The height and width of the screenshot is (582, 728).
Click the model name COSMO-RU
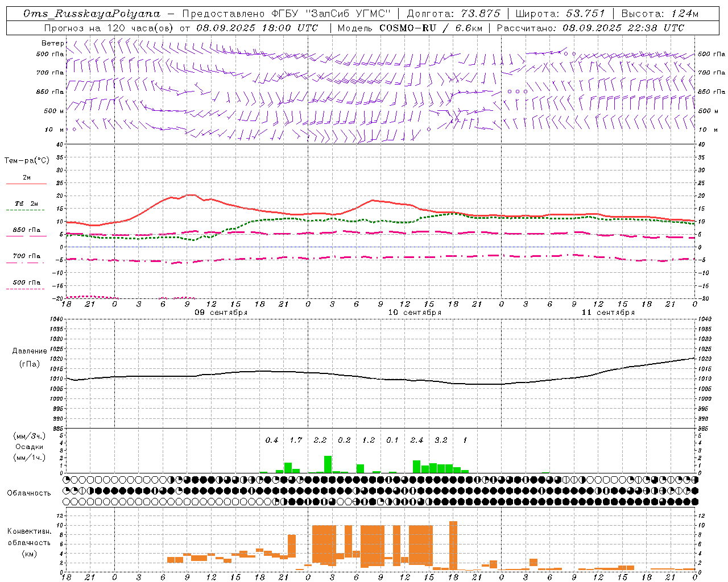(407, 28)
